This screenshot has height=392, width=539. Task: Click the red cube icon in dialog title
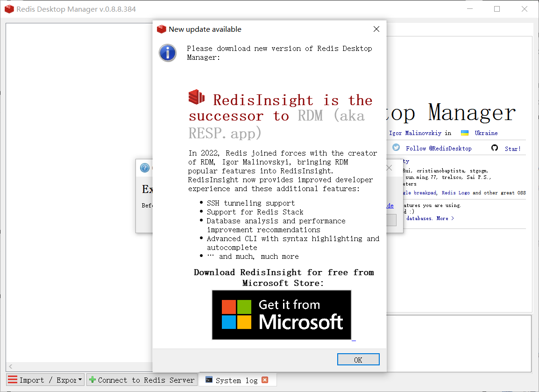point(161,29)
